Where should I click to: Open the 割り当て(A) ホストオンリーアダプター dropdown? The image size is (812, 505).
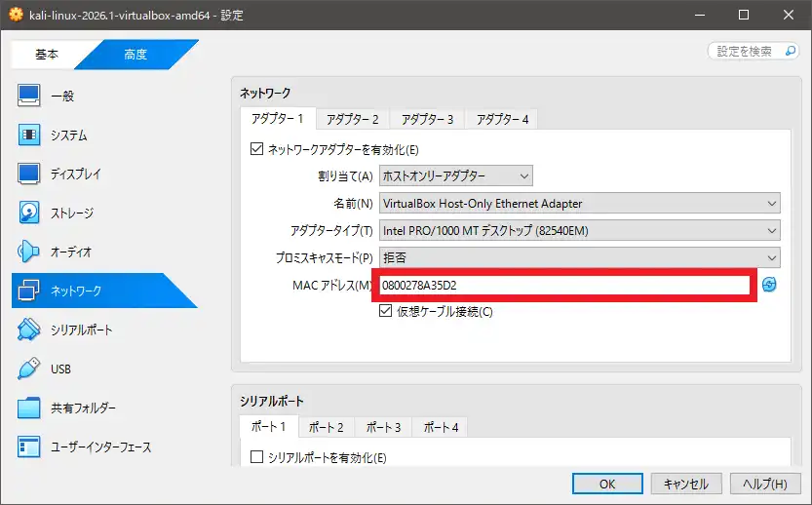pos(456,176)
